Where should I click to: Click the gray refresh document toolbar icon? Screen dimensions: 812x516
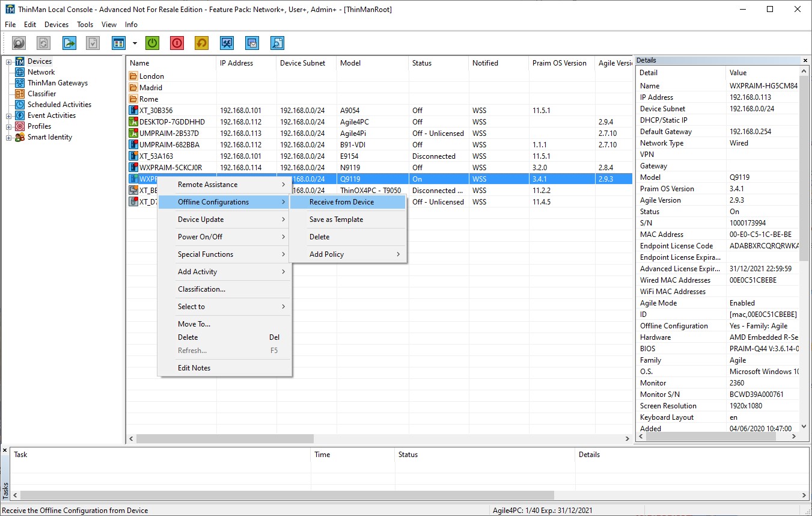(x=43, y=43)
